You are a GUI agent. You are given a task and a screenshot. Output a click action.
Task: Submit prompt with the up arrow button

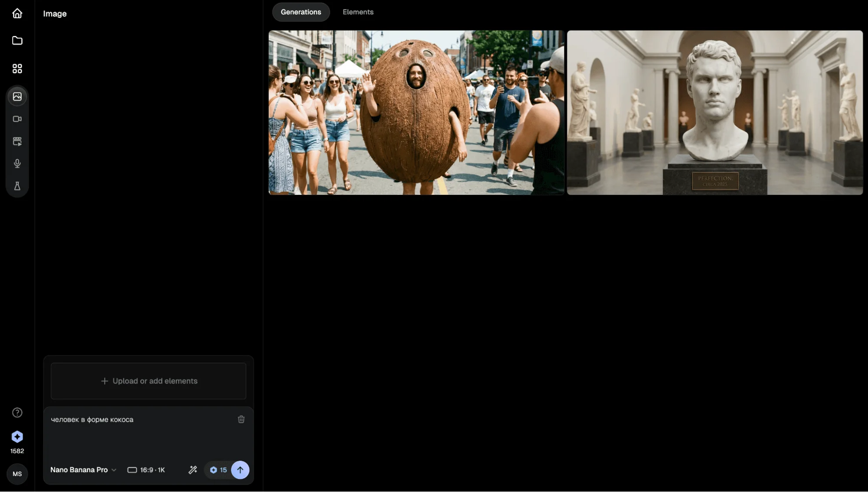pos(240,470)
